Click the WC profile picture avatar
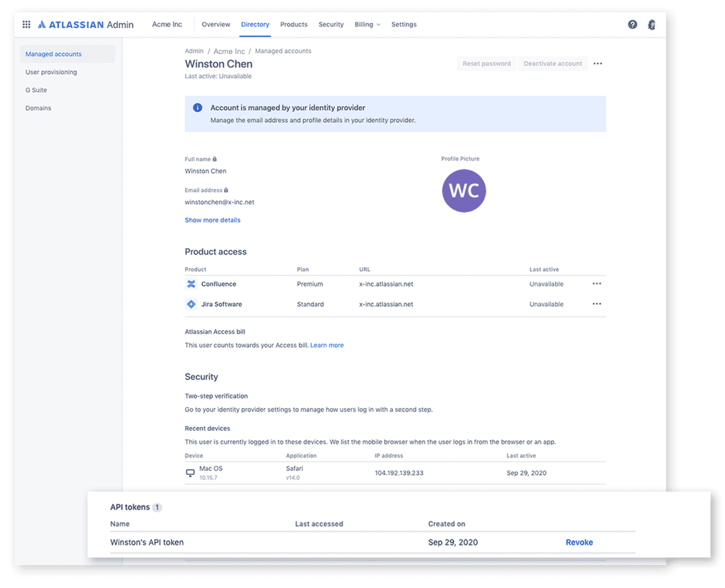This screenshot has width=725, height=588. 464,190
